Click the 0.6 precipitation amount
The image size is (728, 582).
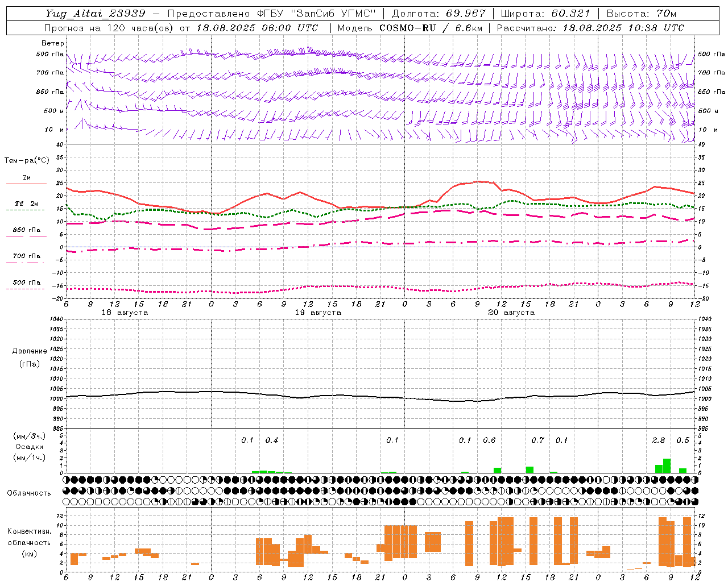click(x=489, y=440)
